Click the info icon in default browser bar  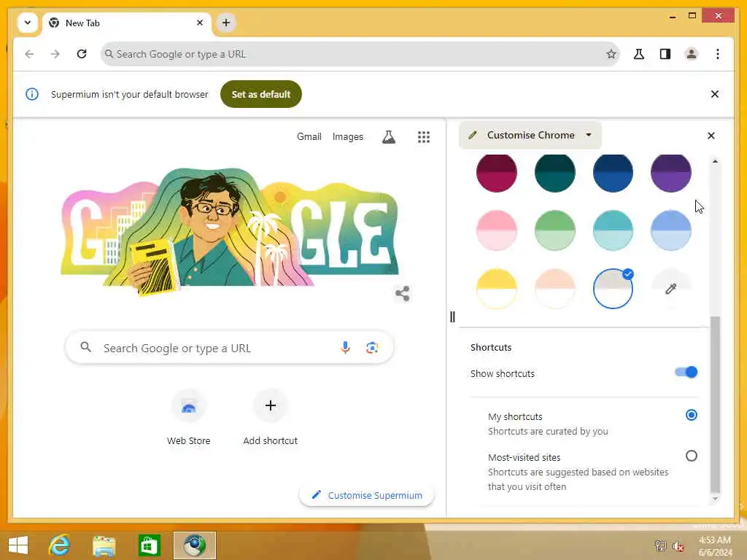pyautogui.click(x=32, y=94)
